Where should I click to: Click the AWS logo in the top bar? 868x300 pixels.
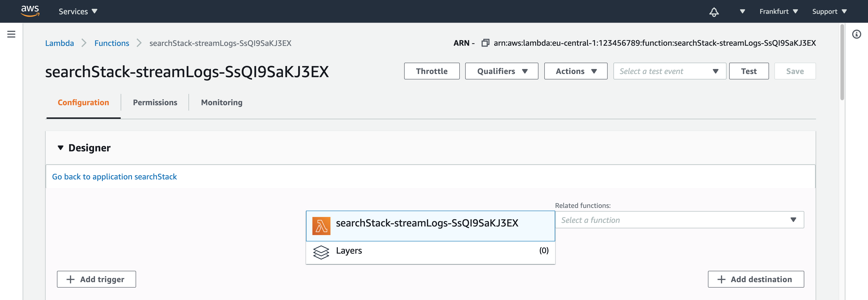point(30,11)
